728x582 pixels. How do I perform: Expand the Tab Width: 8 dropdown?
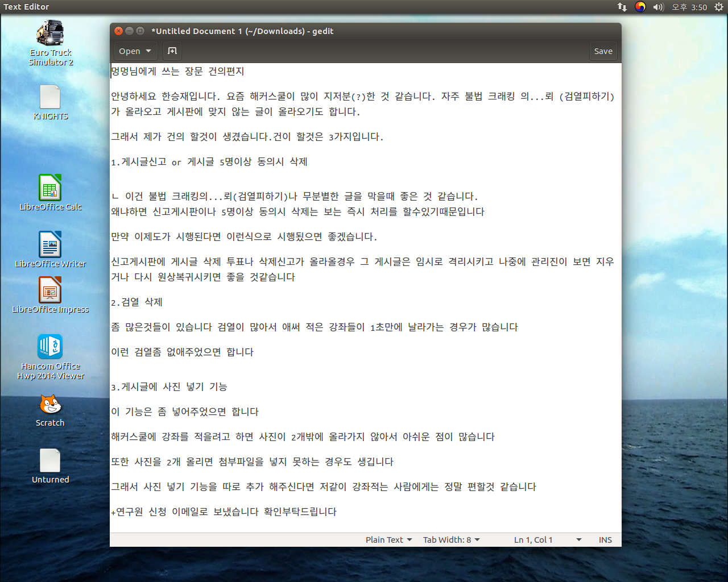click(451, 540)
